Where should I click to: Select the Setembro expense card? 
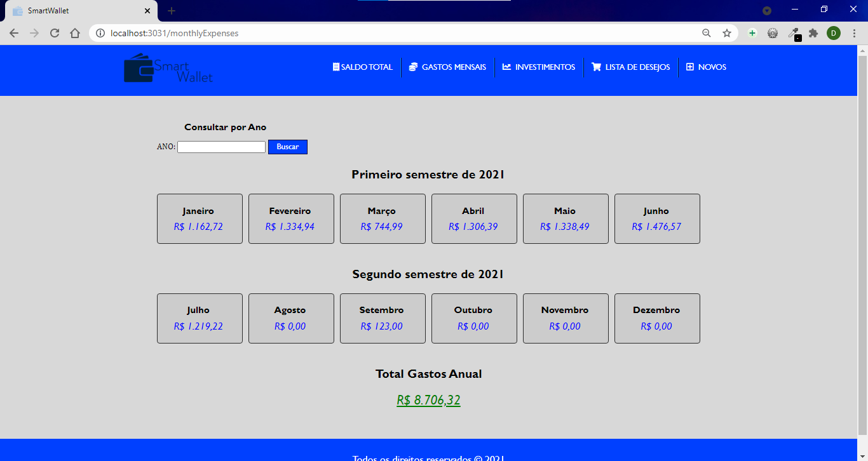point(383,318)
